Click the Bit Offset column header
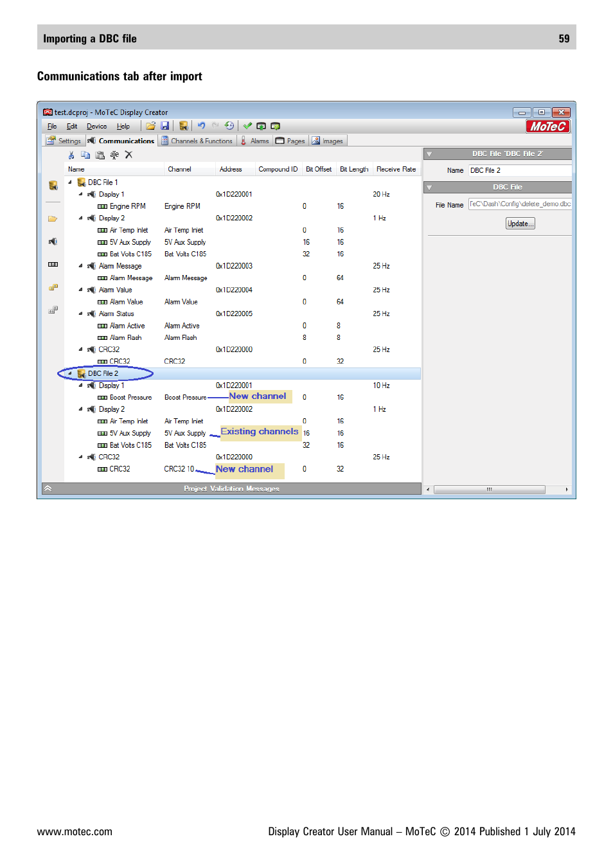Viewport: 613px width, 868px height. pyautogui.click(x=319, y=170)
